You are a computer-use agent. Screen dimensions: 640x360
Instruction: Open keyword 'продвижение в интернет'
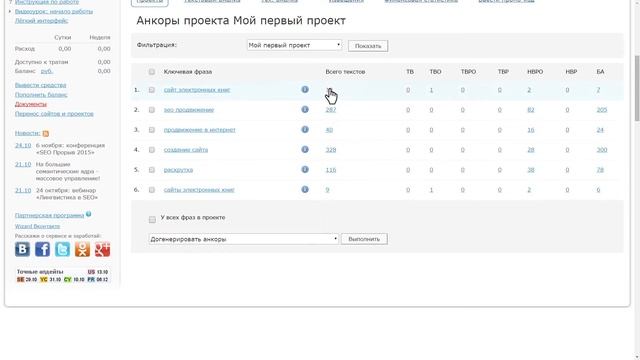pos(200,130)
